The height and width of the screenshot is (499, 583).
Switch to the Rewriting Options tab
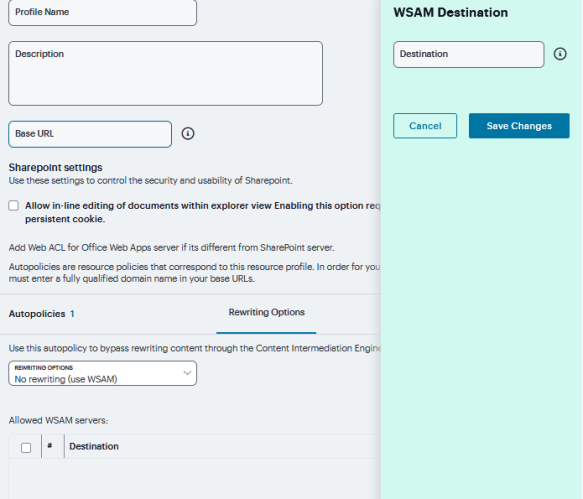(x=267, y=312)
